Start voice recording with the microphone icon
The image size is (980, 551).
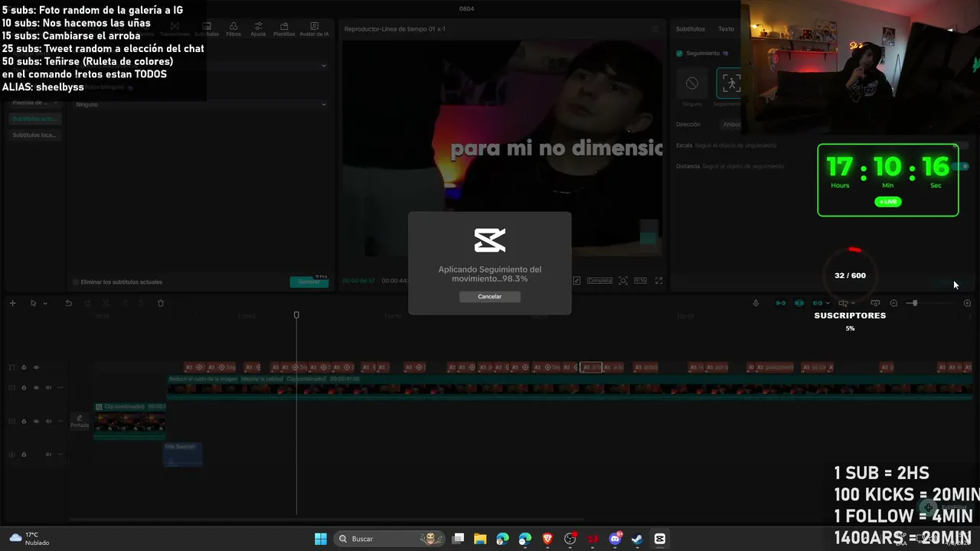[x=756, y=303]
